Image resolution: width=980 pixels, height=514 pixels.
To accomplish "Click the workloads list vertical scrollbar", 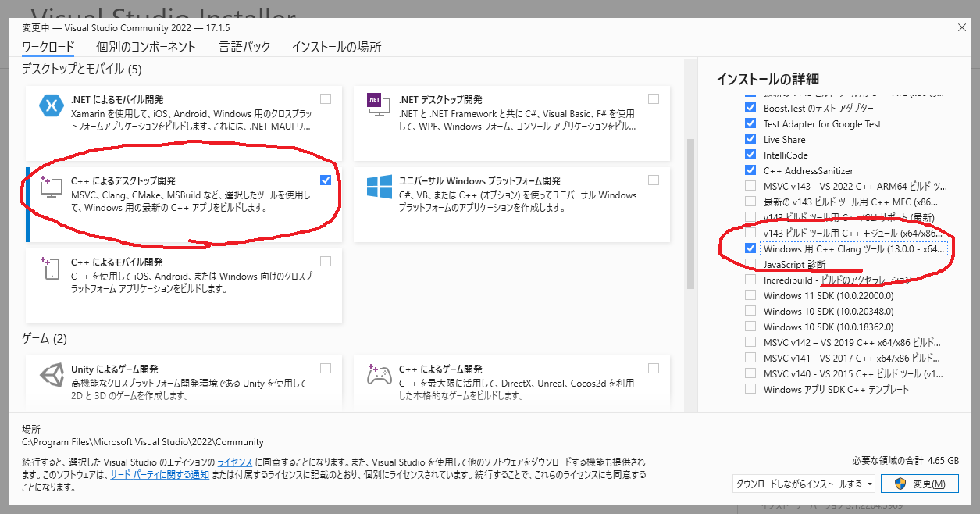I will 690,214.
